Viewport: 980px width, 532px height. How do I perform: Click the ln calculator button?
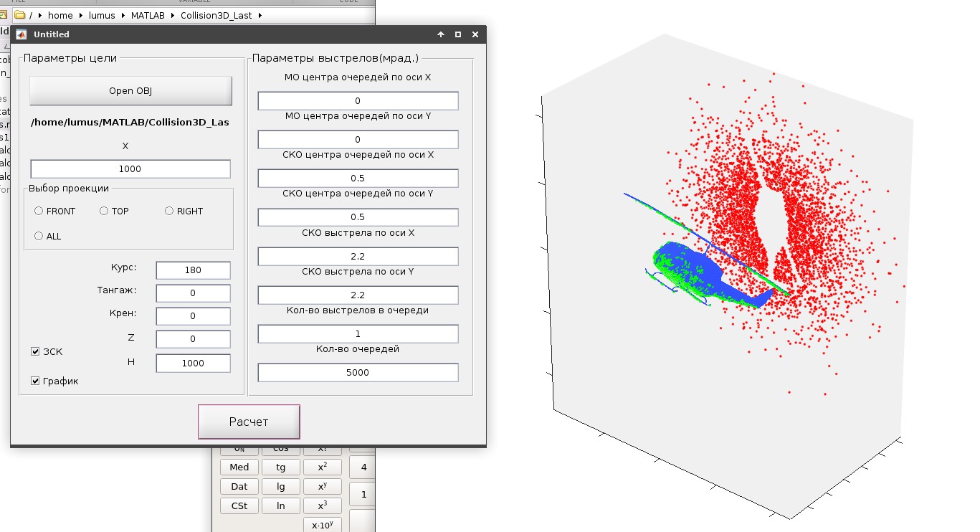(x=281, y=505)
